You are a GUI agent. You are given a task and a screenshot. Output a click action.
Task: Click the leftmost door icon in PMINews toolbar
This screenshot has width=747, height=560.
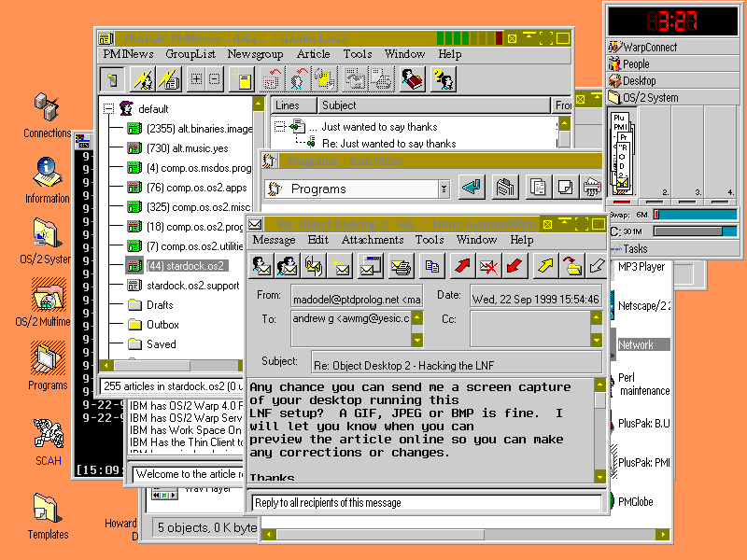(x=112, y=79)
